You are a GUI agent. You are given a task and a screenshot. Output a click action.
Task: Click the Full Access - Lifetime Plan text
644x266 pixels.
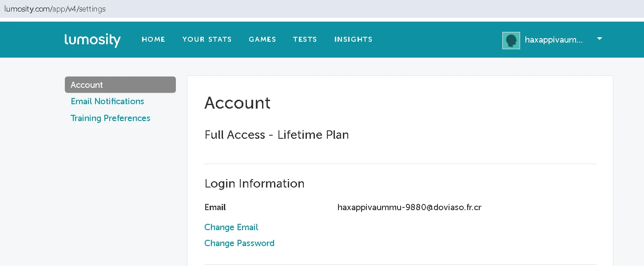pyautogui.click(x=277, y=135)
